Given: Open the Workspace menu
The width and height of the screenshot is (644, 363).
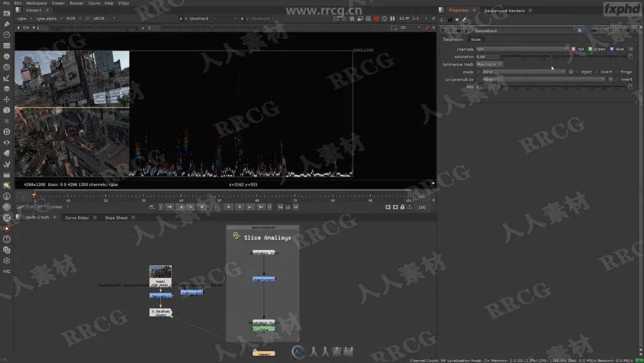Looking at the screenshot, I should pos(36,3).
